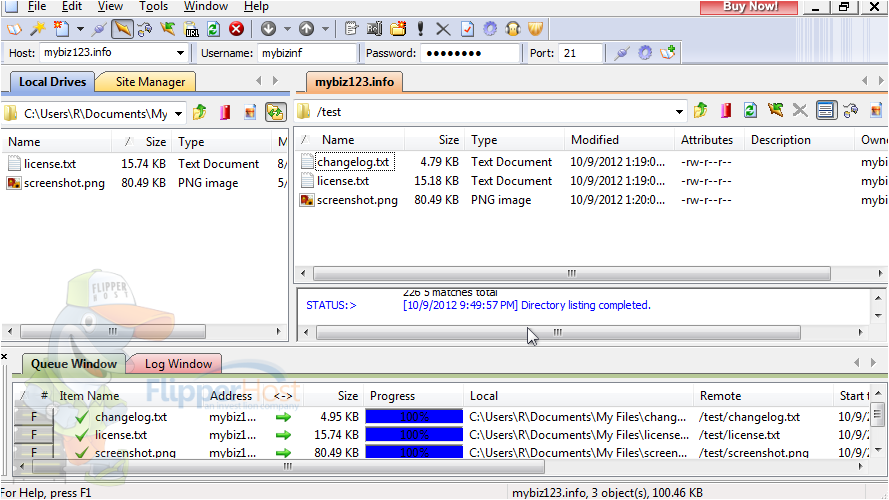Image resolution: width=889 pixels, height=500 pixels.
Task: Close the queue pane with small x
Action: (x=4, y=357)
